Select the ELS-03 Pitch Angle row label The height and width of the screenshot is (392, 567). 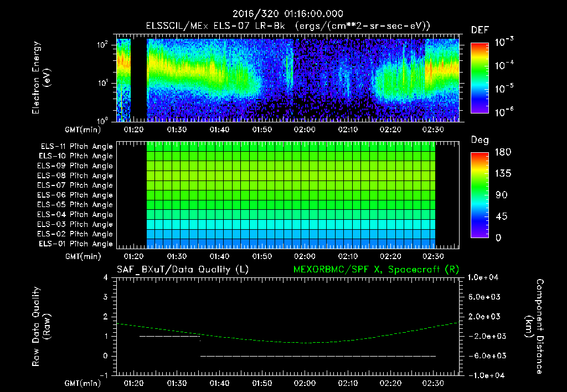(x=75, y=224)
